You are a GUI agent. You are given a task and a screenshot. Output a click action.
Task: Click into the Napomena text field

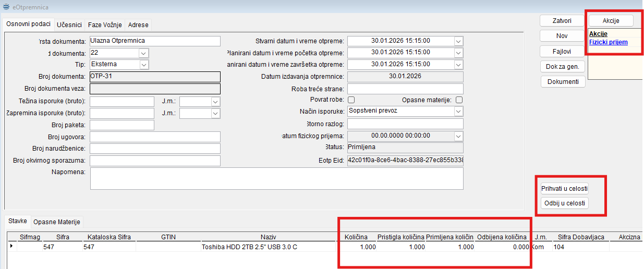(x=276, y=178)
